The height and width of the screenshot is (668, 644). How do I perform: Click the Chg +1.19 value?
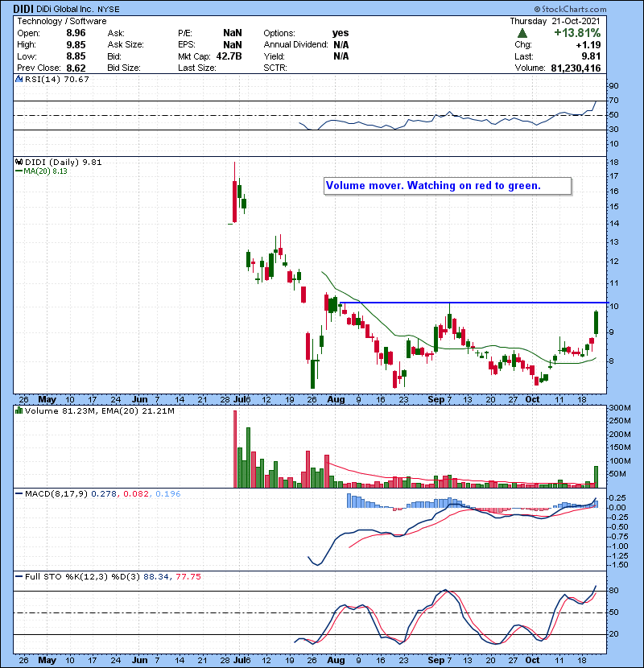pos(588,45)
